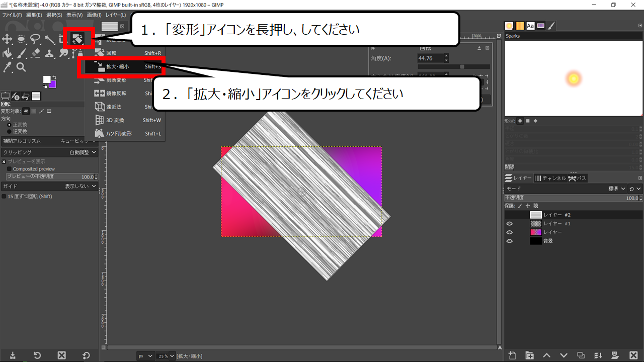Open the ファイル(F) menu
This screenshot has height=362, width=644.
12,15
